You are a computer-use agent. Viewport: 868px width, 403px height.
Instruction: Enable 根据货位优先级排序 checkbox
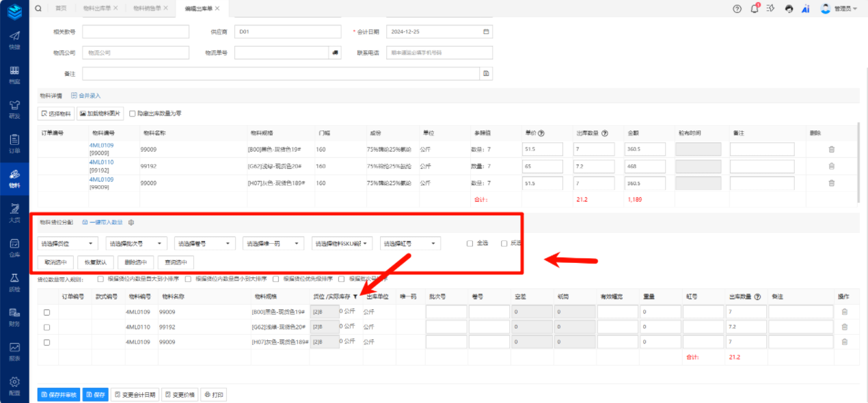pos(276,279)
